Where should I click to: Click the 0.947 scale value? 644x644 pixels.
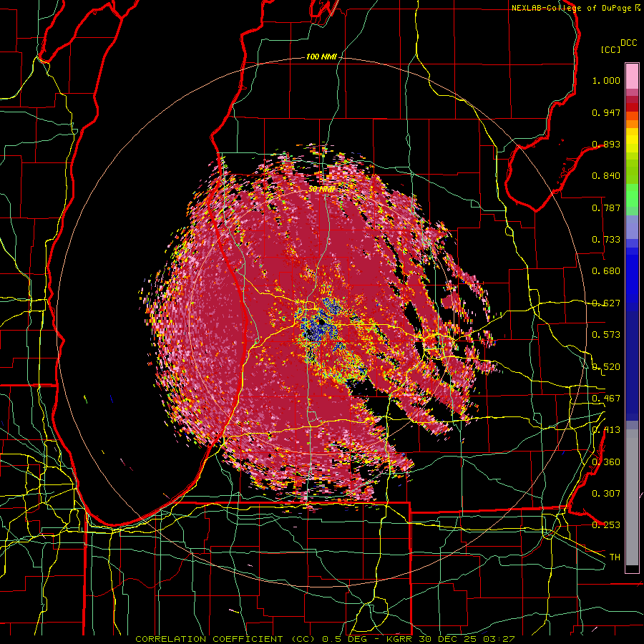[x=606, y=112]
